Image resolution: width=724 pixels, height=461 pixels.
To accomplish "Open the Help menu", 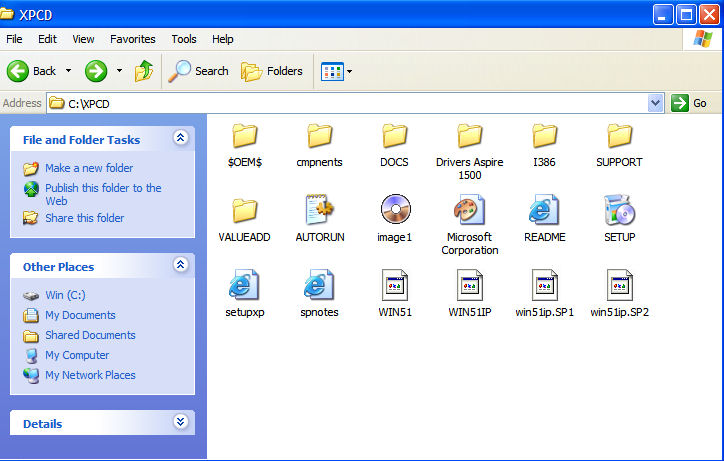I will [223, 39].
